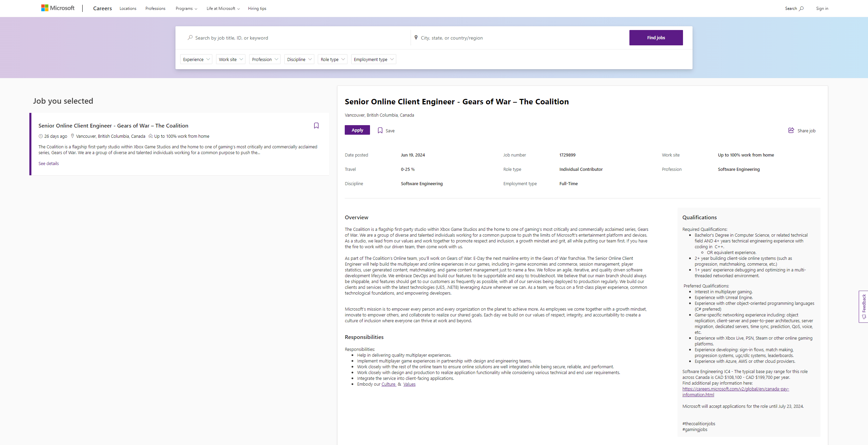868x445 pixels.
Task: Click the Save bookmark icon near Apply
Action: (x=380, y=131)
